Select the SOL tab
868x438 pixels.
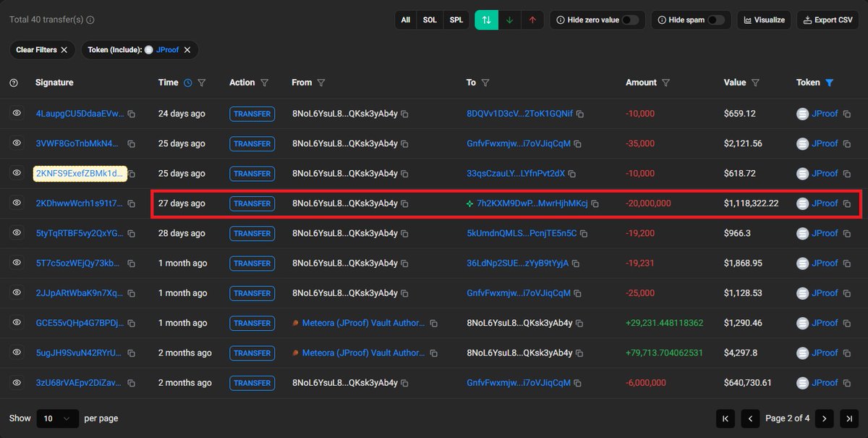point(430,20)
